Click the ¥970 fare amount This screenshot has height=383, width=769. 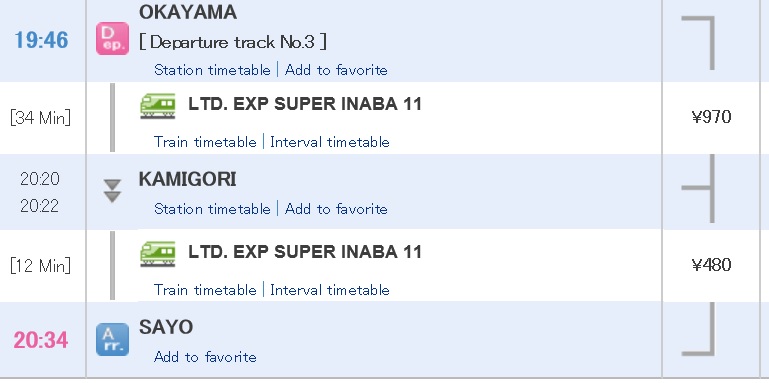711,117
